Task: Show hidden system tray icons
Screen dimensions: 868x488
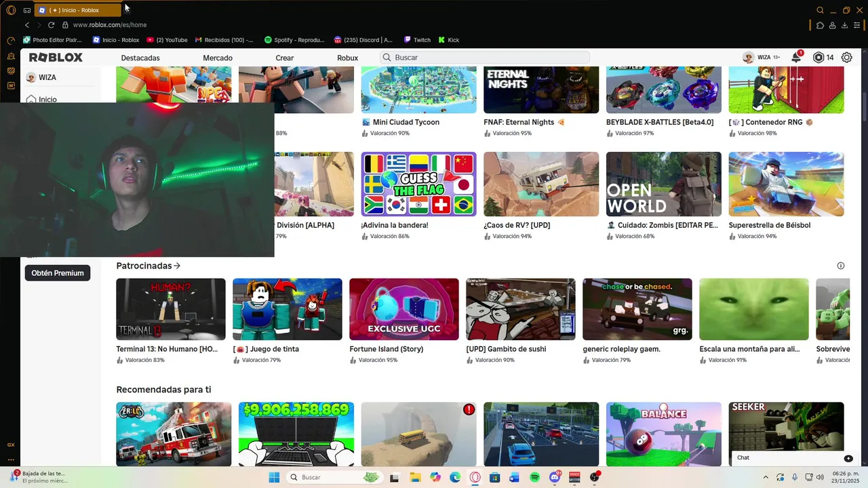Action: (x=766, y=477)
